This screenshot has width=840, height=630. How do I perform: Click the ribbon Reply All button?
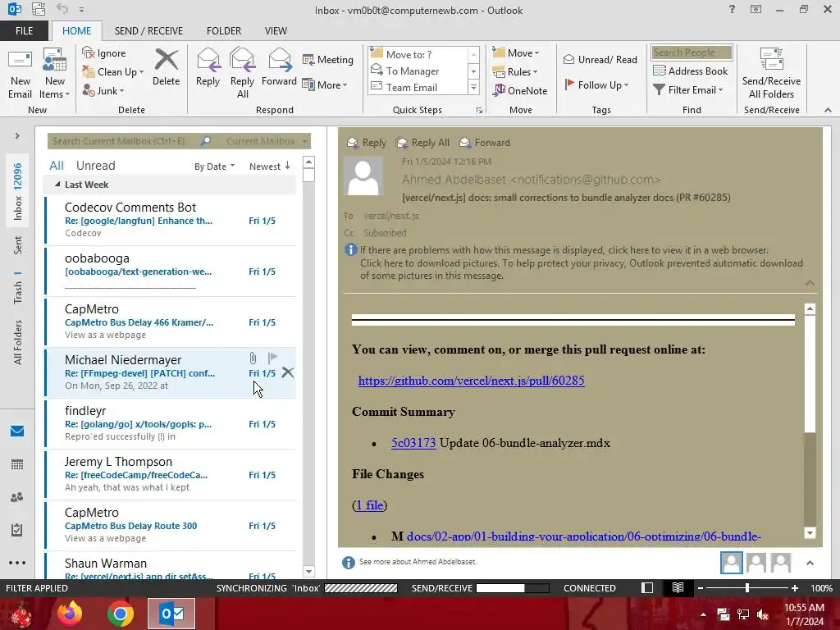242,74
